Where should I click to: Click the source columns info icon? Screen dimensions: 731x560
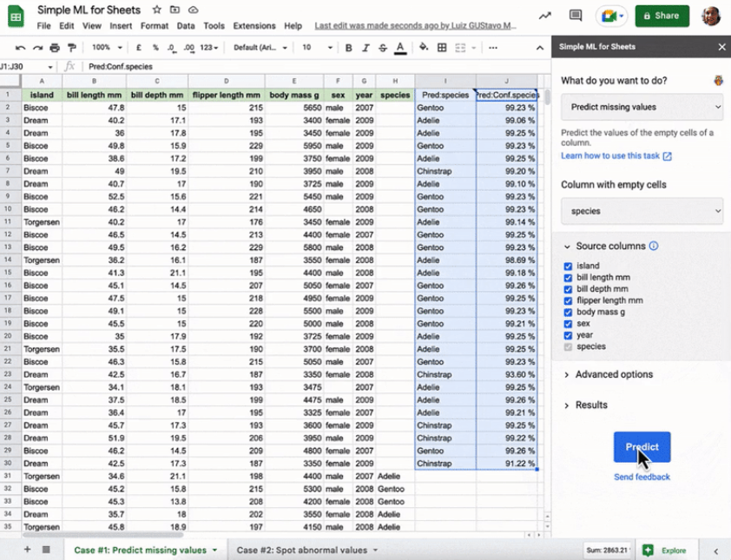[654, 246]
